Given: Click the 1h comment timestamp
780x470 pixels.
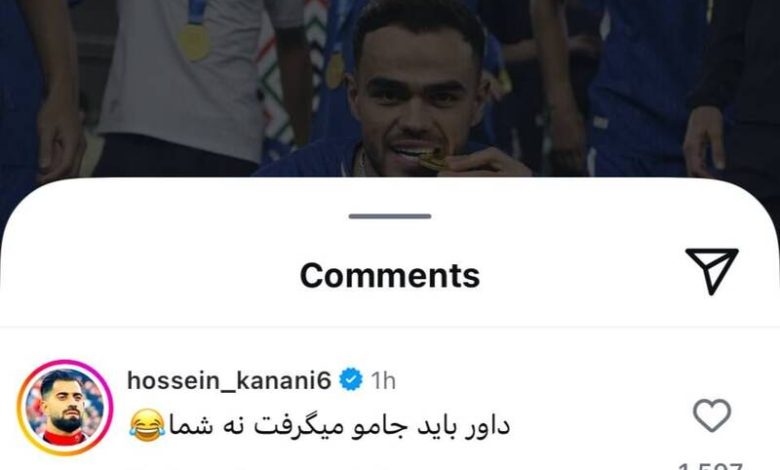Looking at the screenshot, I should click(383, 381).
